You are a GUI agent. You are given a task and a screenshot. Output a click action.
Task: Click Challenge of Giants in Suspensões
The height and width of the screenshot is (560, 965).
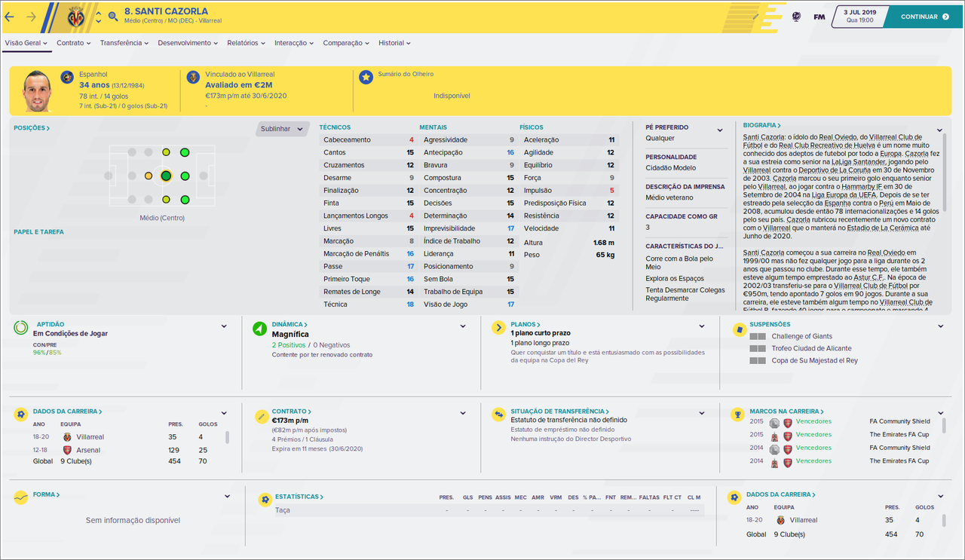pyautogui.click(x=802, y=336)
